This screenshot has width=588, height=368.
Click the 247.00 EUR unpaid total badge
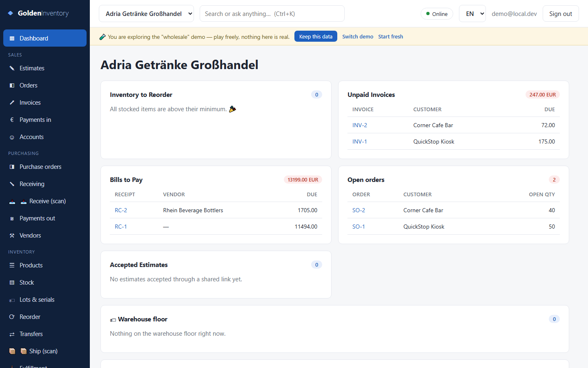pyautogui.click(x=543, y=94)
